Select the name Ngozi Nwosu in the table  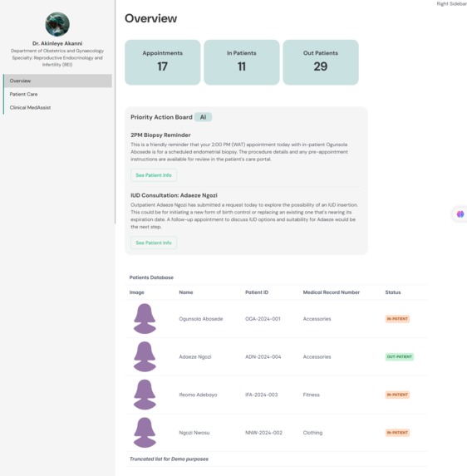pyautogui.click(x=194, y=433)
